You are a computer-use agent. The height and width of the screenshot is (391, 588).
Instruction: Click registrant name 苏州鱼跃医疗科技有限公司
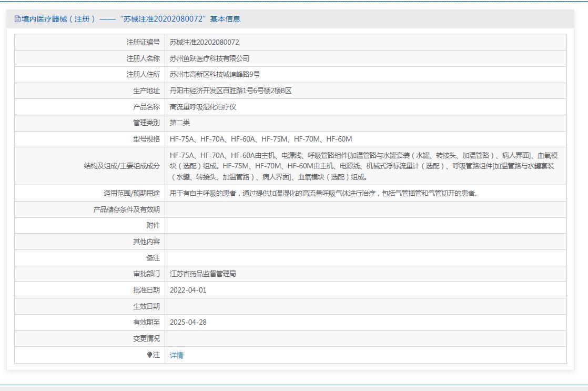(209, 58)
